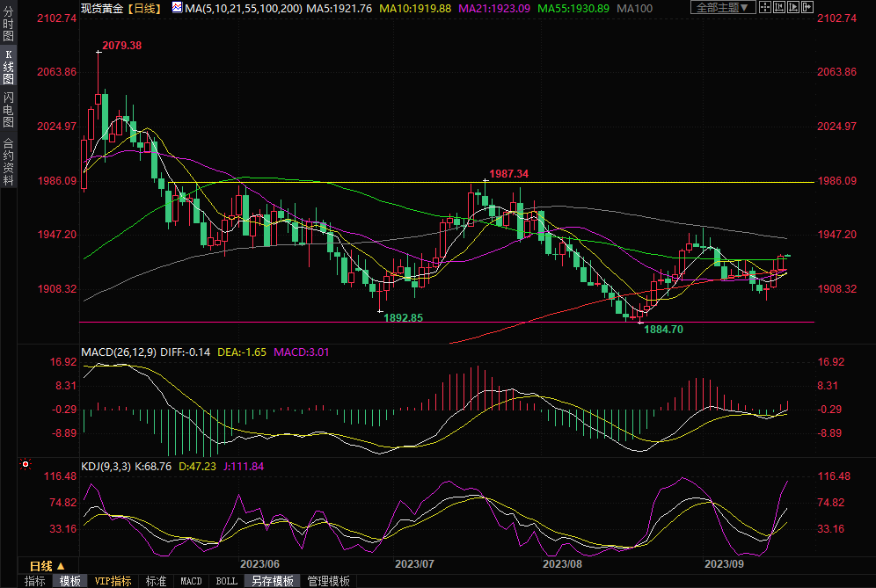Viewport: 876px width, 588px height.
Task: Click the MA indicator chart icon
Action: [177, 8]
